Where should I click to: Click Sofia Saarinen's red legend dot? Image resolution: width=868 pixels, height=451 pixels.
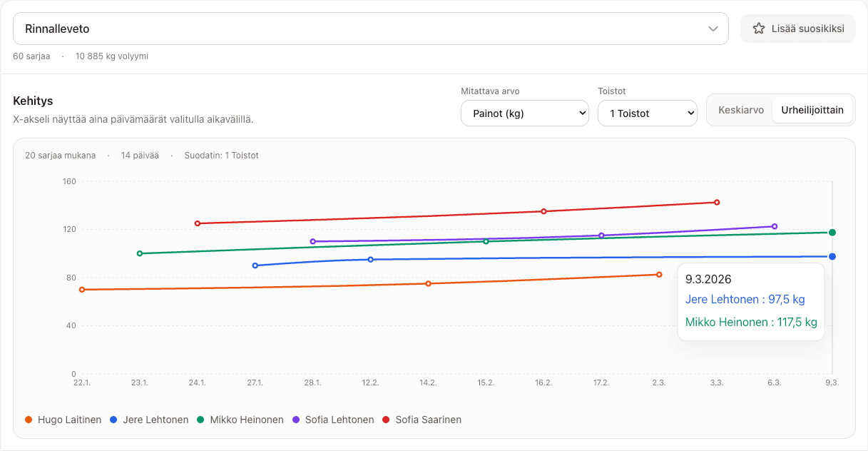(387, 420)
